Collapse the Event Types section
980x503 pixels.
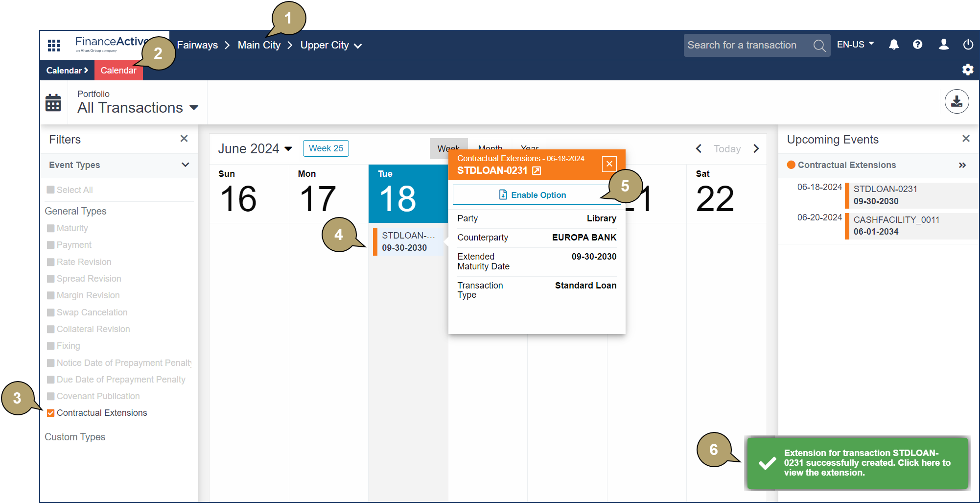point(185,165)
